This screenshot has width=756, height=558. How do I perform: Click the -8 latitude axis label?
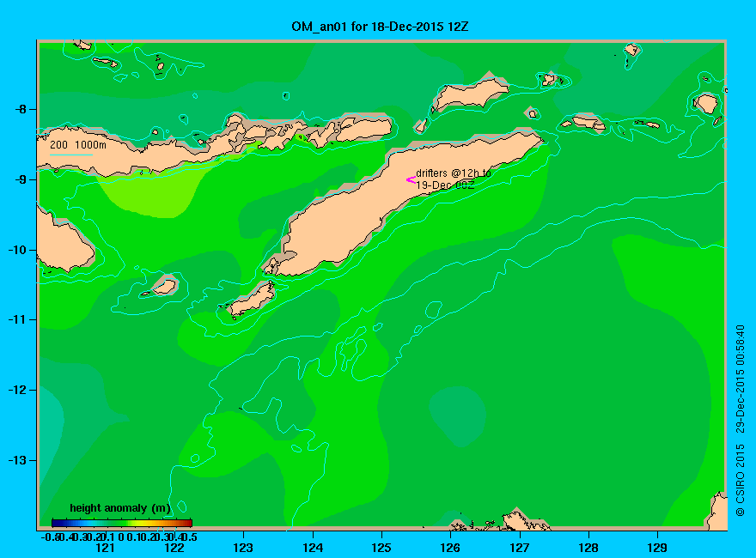pyautogui.click(x=20, y=109)
